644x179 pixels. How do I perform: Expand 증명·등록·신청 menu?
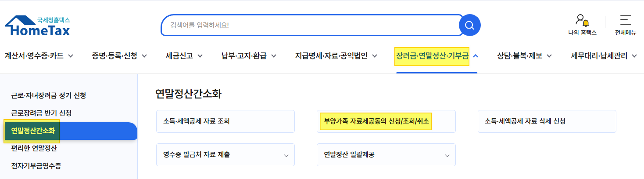click(119, 56)
